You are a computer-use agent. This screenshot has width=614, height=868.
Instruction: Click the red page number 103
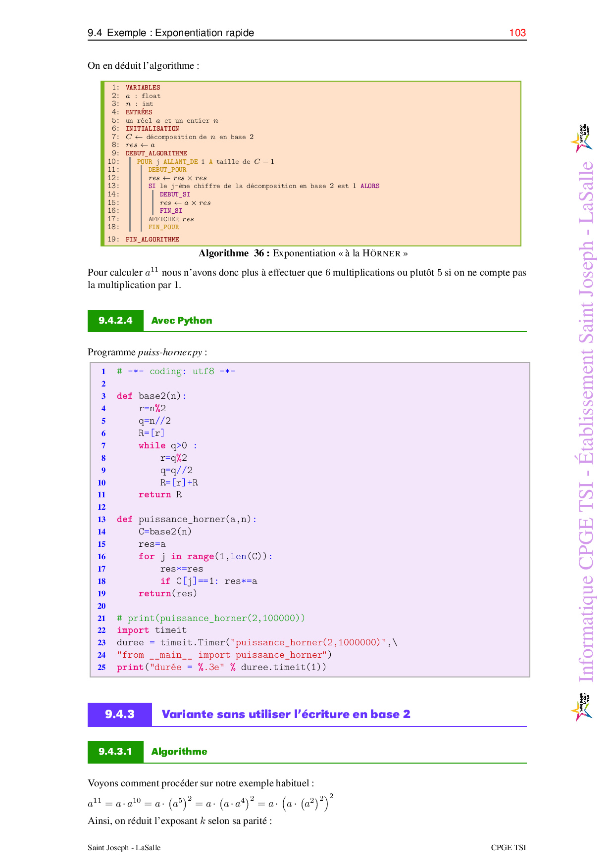pos(517,33)
